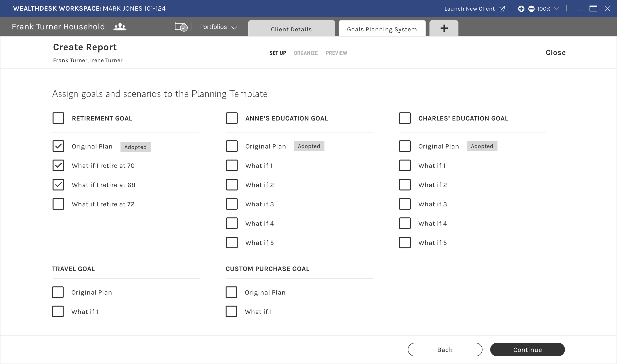Click the folder with checkmark icon
This screenshot has height=364, width=617.
click(x=181, y=26)
